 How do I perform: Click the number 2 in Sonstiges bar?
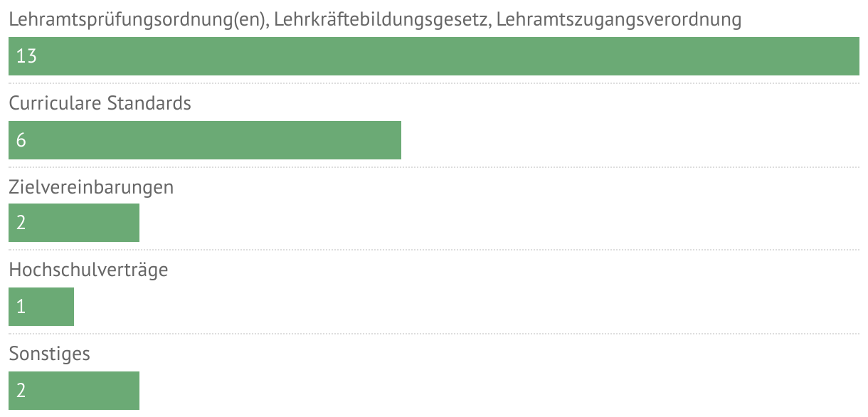(21, 390)
